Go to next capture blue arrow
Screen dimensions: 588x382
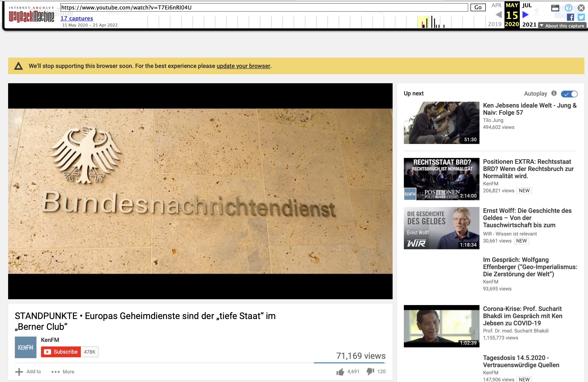(525, 15)
